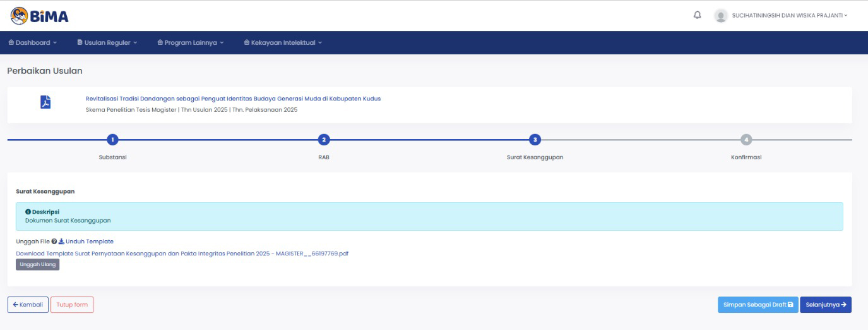
Task: Click the help question mark icon
Action: [54, 241]
